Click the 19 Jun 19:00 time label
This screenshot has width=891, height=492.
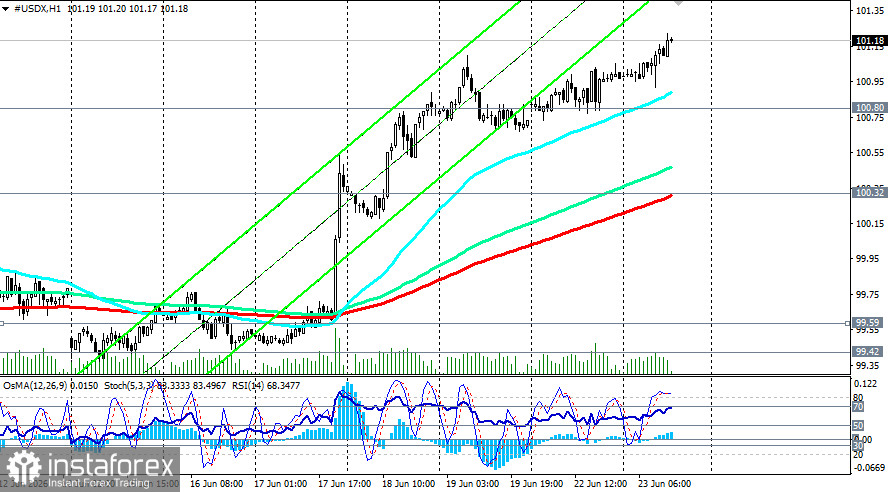pyautogui.click(x=536, y=484)
